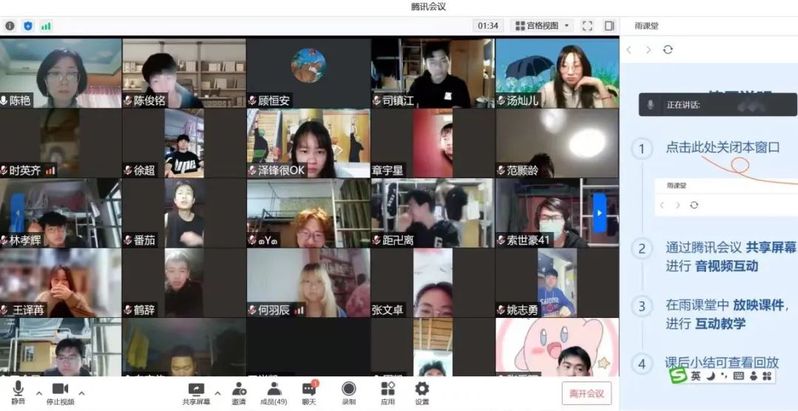Click the 共享屏幕 share screen icon
This screenshot has height=411, width=798.
click(x=195, y=391)
